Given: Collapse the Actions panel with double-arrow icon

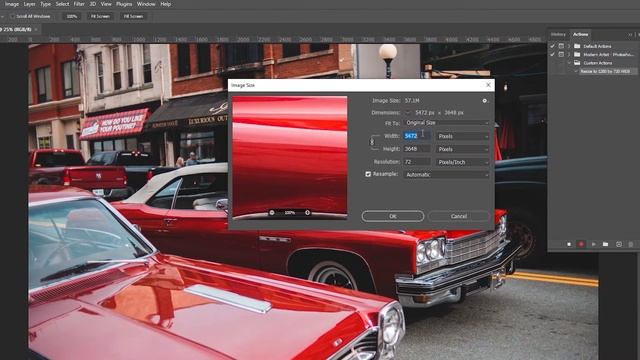Looking at the screenshot, I should (630, 35).
